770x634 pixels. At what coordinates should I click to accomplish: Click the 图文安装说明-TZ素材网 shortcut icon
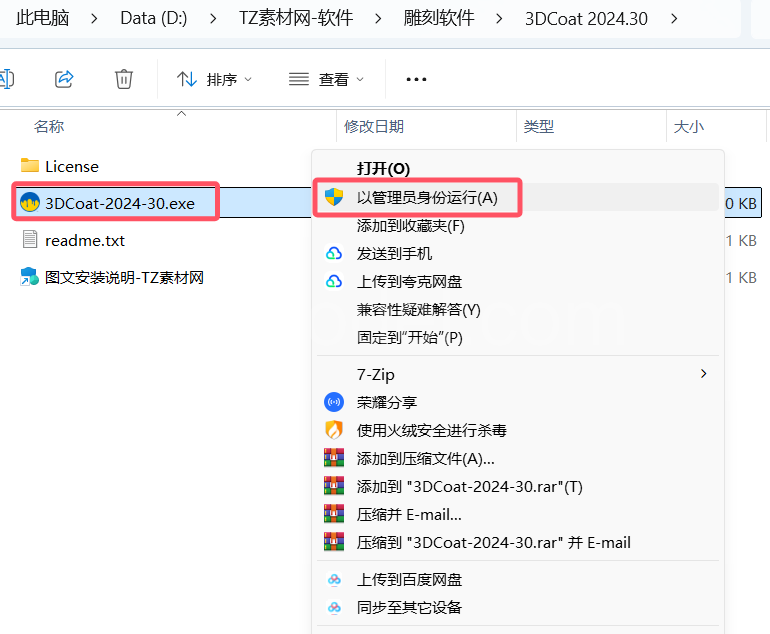(29, 276)
